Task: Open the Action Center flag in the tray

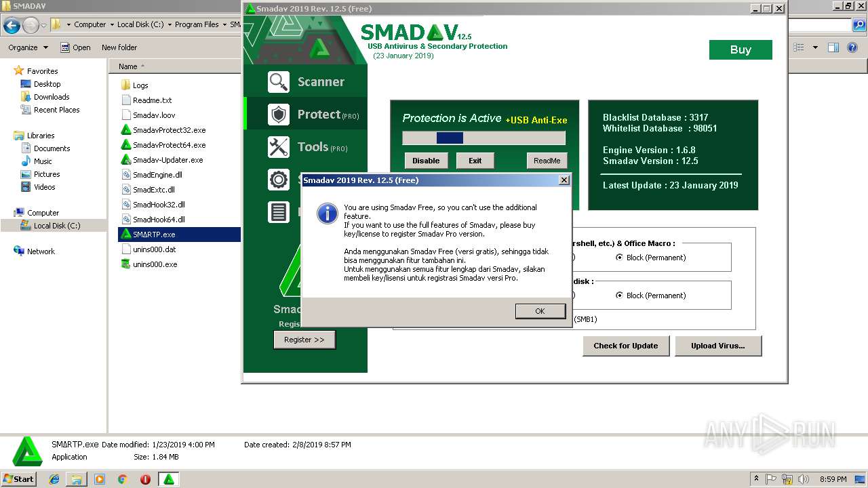Action: (x=771, y=479)
